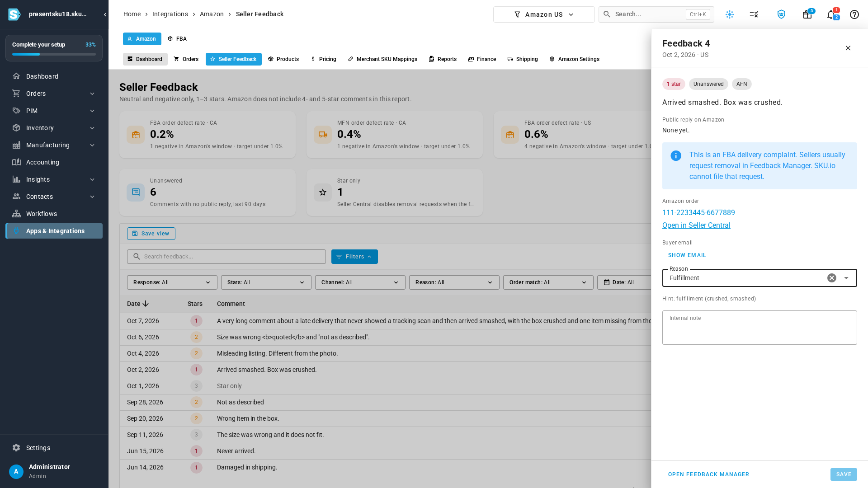Toggle Date column sort arrow
Viewport: 868px width, 488px height.
146,304
